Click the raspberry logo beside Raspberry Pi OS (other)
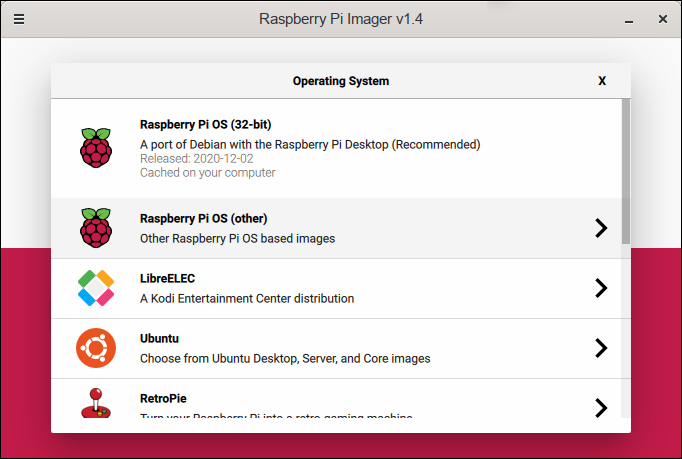The image size is (682, 459). click(96, 228)
